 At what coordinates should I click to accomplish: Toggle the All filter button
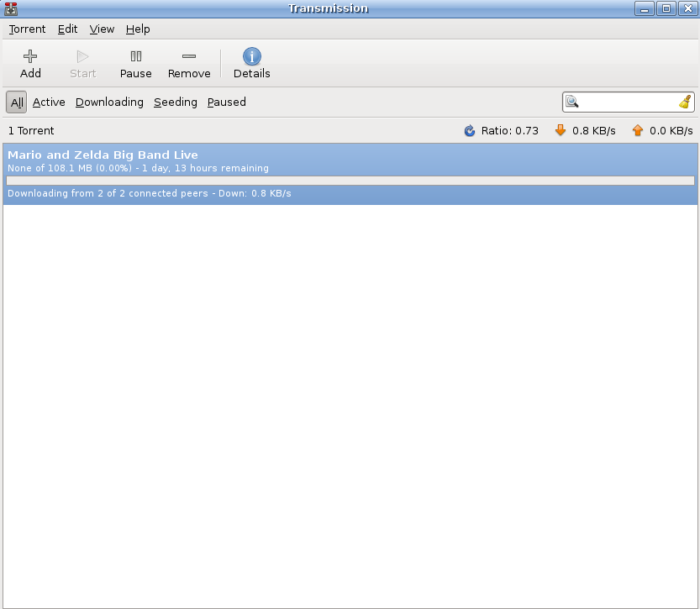click(17, 102)
